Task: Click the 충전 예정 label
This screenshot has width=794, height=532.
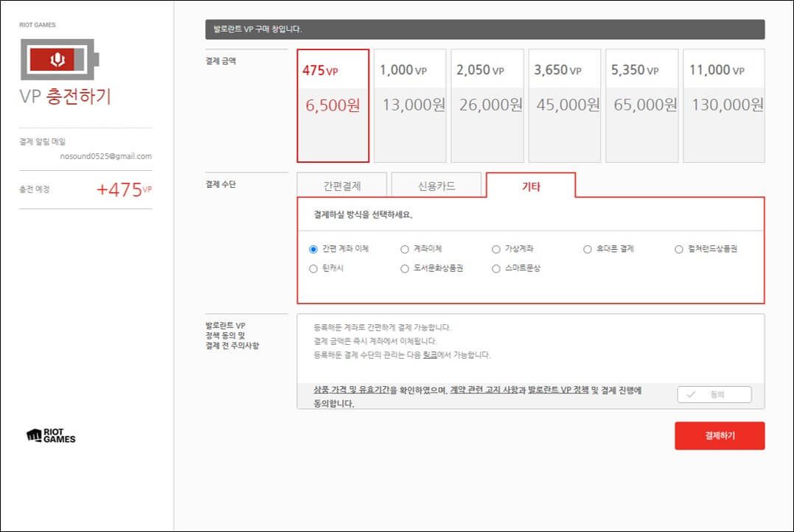Action: [35, 189]
